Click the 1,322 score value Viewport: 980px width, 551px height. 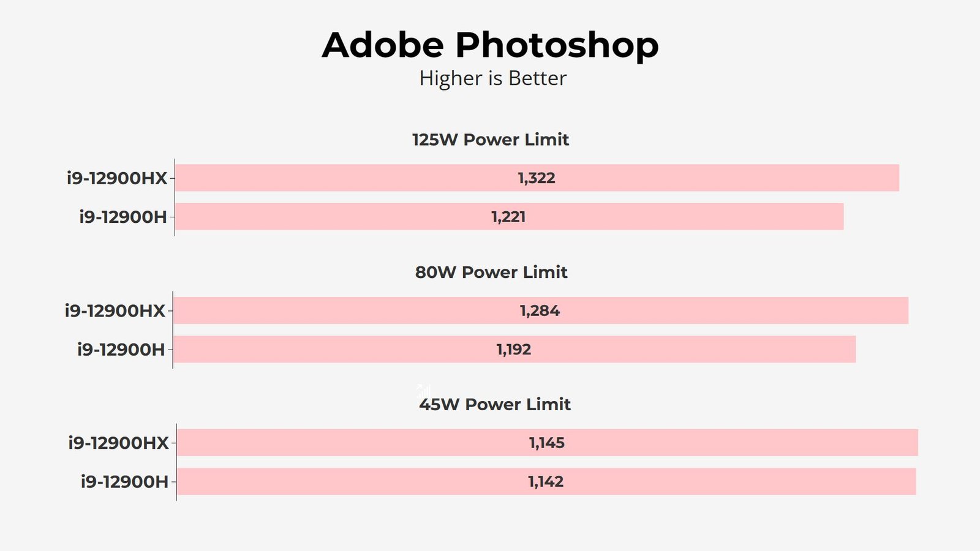click(x=537, y=178)
